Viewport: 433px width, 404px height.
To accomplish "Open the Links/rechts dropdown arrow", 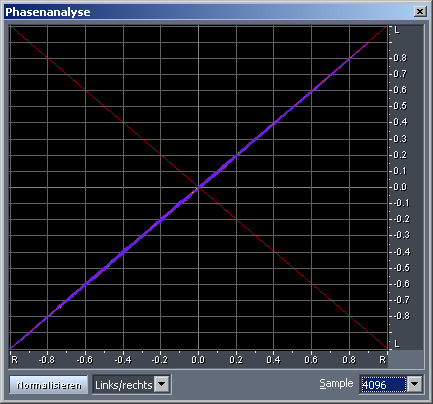I will pos(162,385).
